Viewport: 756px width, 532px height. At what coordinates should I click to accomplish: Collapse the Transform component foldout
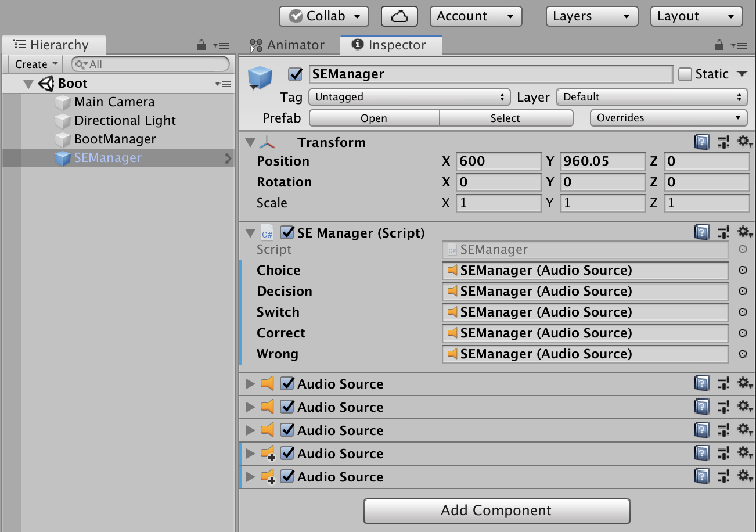click(x=250, y=142)
